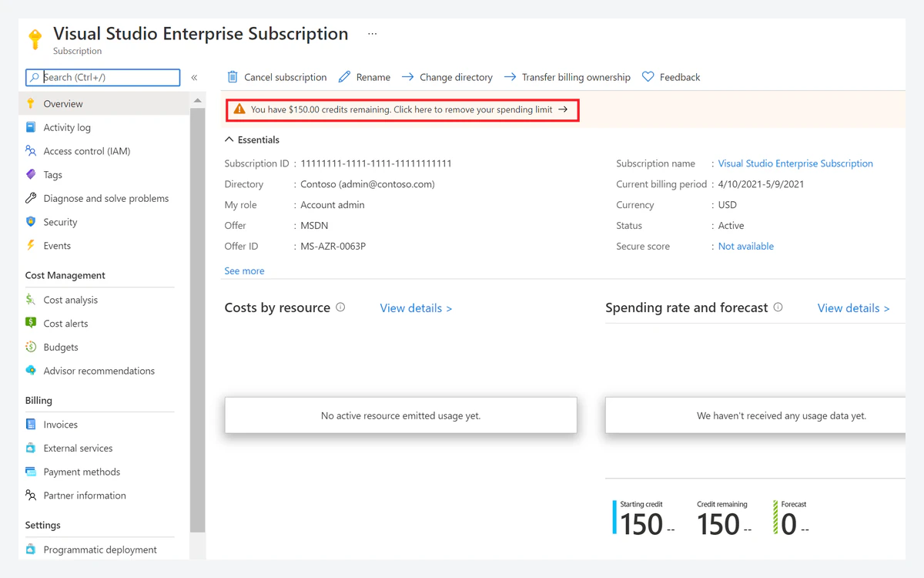Click the Cost alerts icon
This screenshot has height=578, width=924.
(31, 323)
